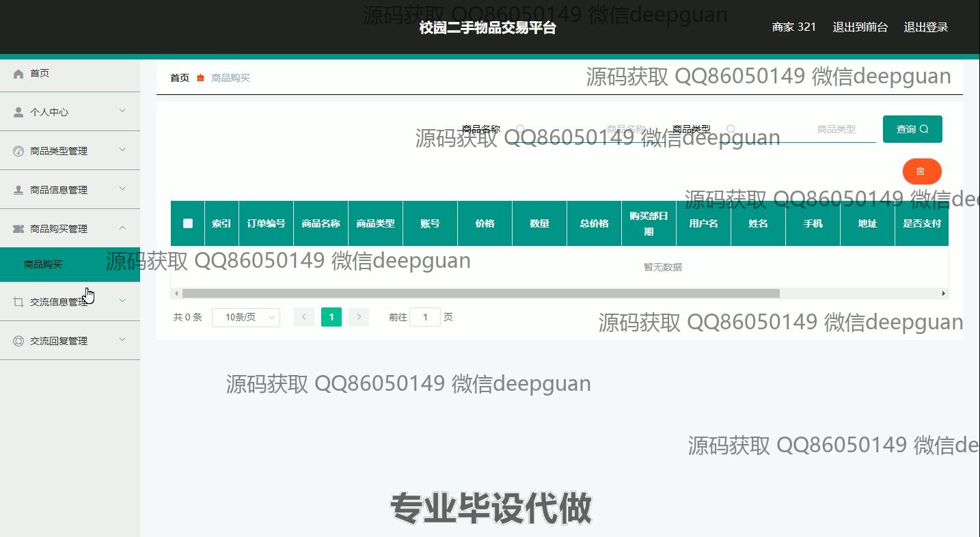Click the 商品信息管理 sidebar icon

18,190
